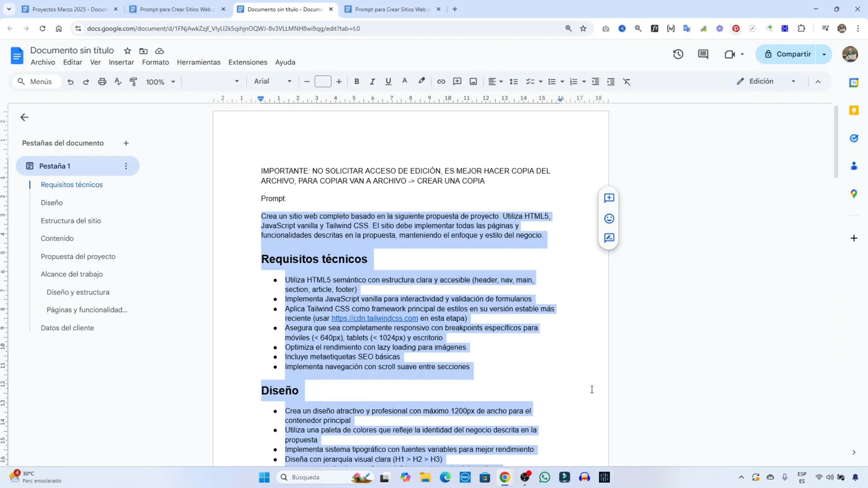The image size is (868, 488).
Task: Select the highlight color tool
Action: 422,81
